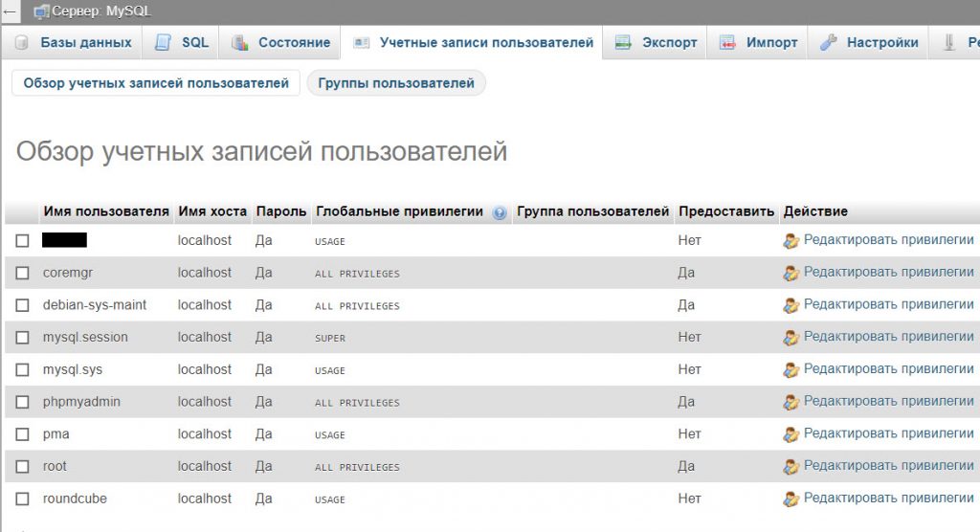Select the Учетные записи пользователей tab
This screenshot has height=532, width=980.
472,42
